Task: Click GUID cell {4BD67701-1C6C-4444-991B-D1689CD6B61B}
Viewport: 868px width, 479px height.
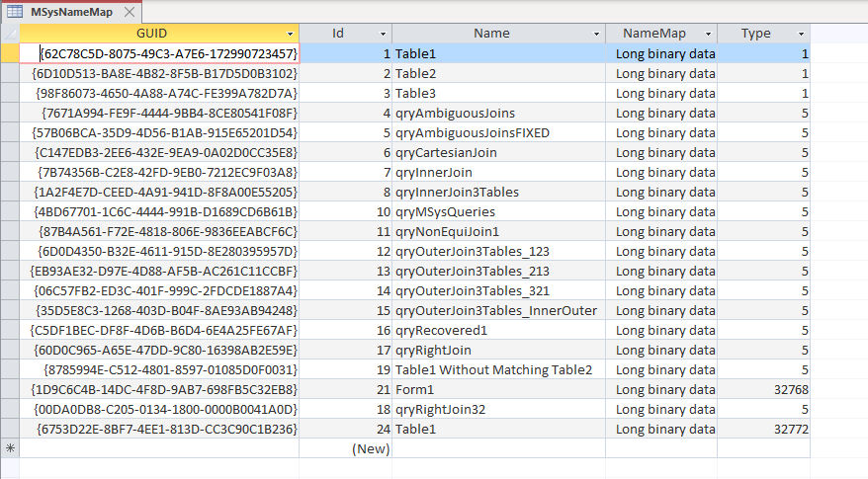Action: tap(159, 211)
